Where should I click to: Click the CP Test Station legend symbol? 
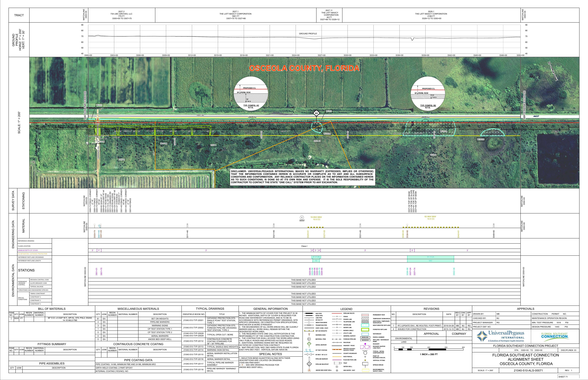(309, 350)
